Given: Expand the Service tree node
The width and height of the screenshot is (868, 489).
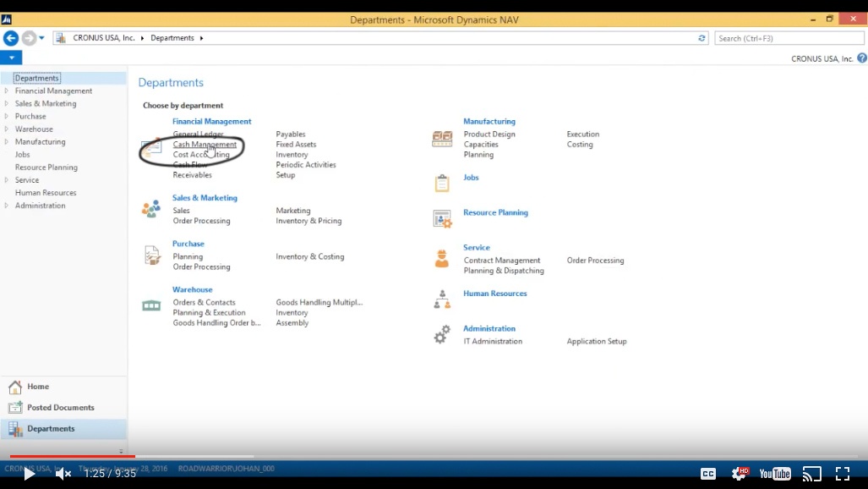Looking at the screenshot, I should (7, 179).
